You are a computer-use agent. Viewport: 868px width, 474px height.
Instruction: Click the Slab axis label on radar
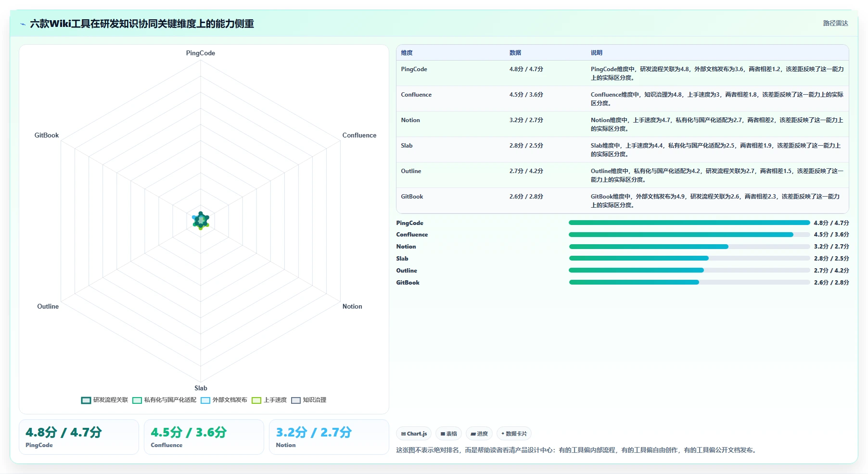(201, 388)
